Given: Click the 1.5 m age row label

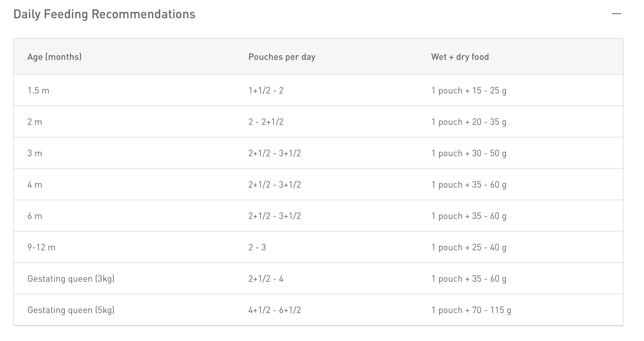Looking at the screenshot, I should pos(38,90).
